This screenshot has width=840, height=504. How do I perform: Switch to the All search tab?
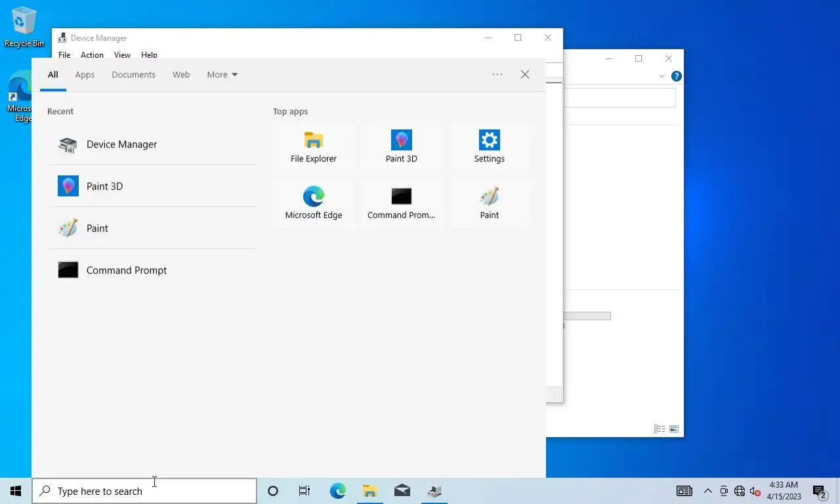coord(53,75)
